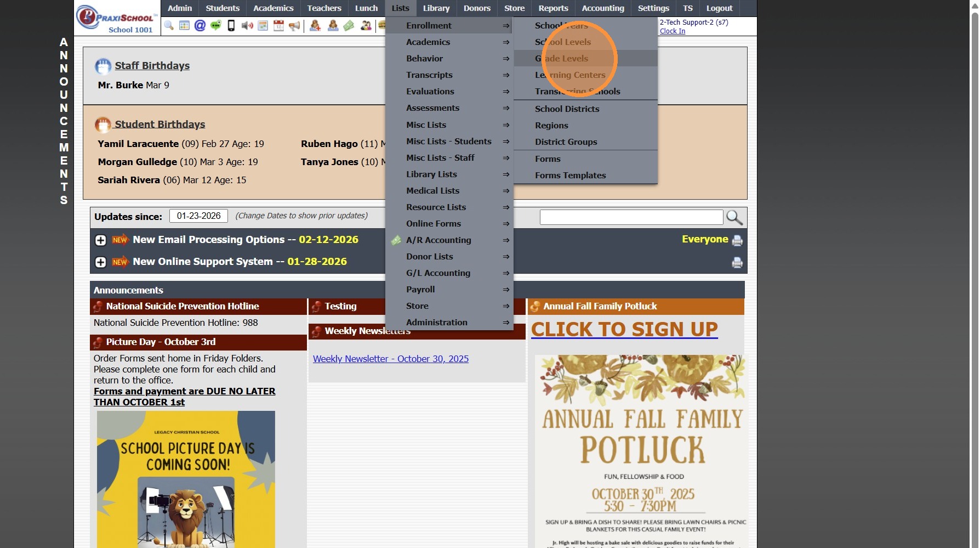Open the calendar icon showing 17
Image resolution: width=980 pixels, height=548 pixels.
278,25
